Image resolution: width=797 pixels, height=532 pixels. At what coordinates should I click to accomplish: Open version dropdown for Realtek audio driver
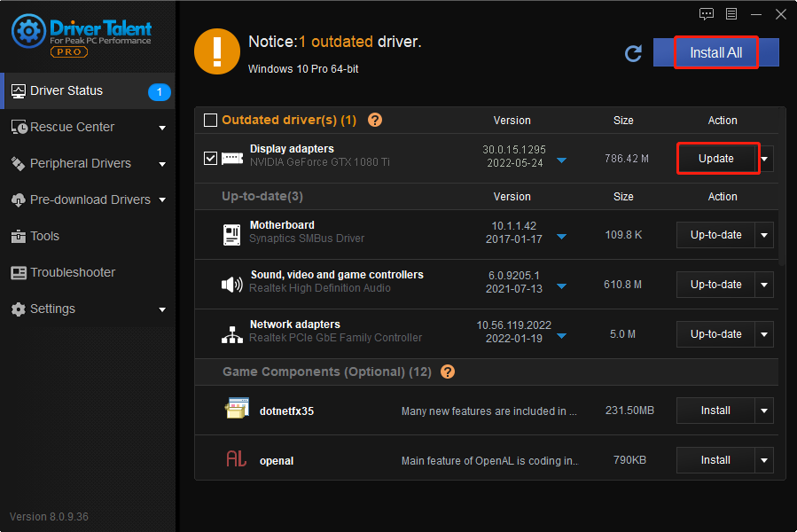[562, 286]
